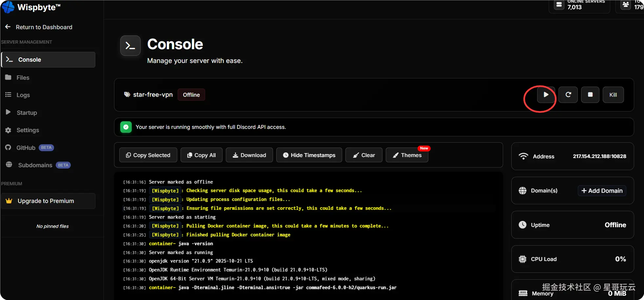Click the users icon in top bar
The height and width of the screenshot is (300, 644).
tap(626, 5)
